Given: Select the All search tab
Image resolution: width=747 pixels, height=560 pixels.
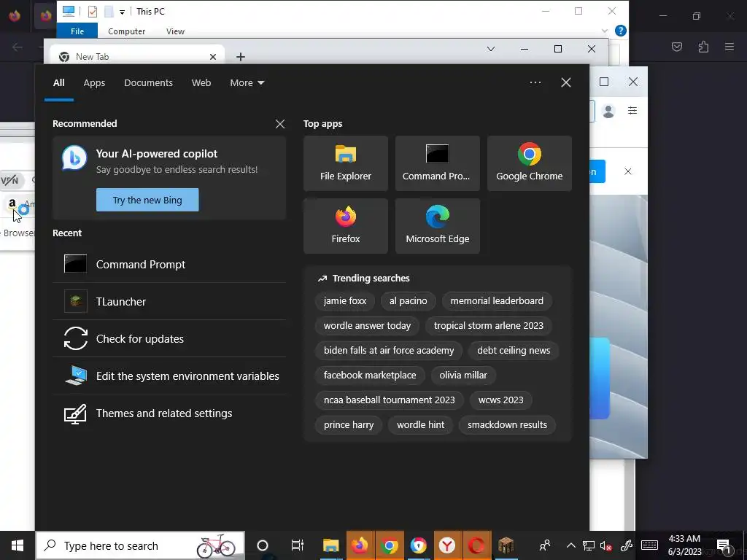Looking at the screenshot, I should click(x=58, y=83).
